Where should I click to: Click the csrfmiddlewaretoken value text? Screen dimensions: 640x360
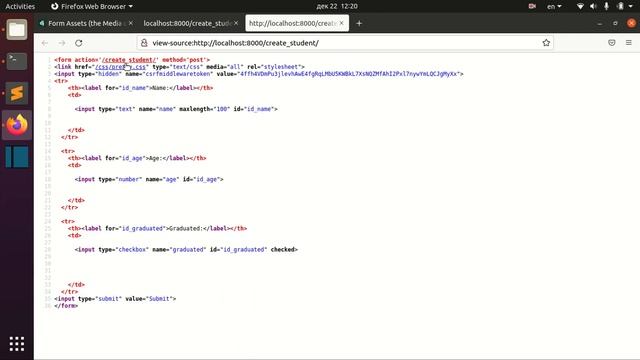(x=349, y=74)
